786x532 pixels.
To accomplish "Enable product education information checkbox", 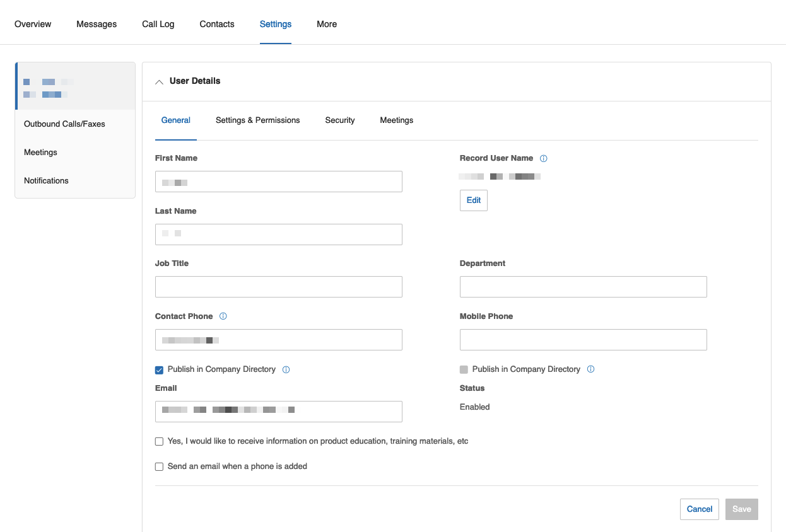I will pyautogui.click(x=160, y=442).
